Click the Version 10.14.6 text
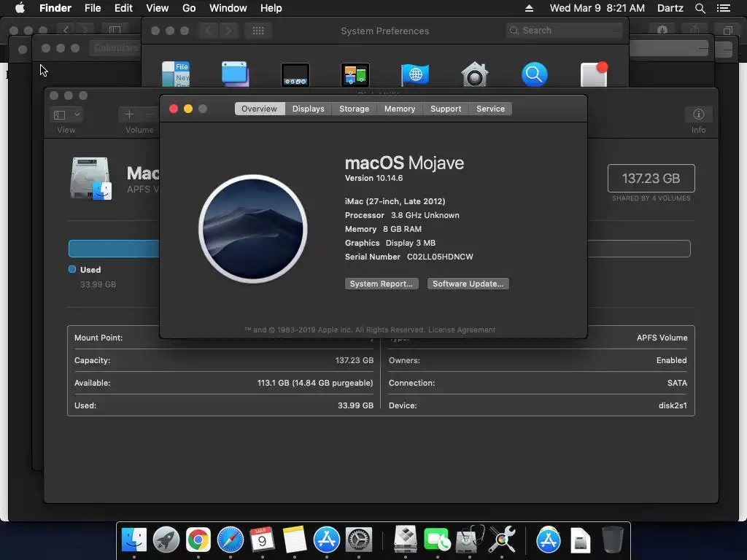The width and height of the screenshot is (747, 560). click(x=374, y=178)
